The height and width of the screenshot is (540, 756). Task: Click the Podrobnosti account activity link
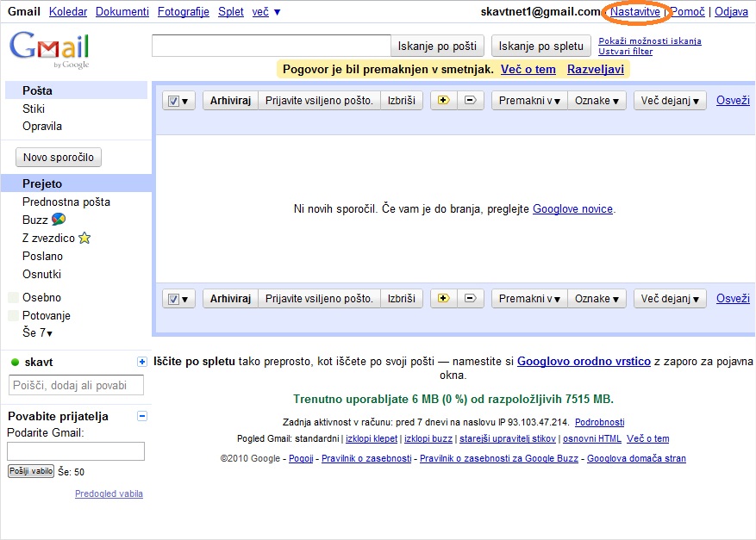tap(599, 422)
